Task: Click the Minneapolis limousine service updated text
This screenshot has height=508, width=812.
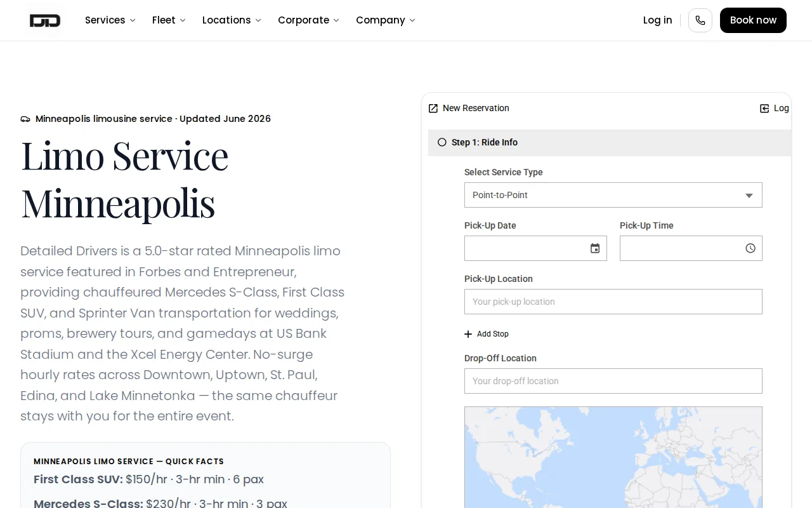Action: [x=153, y=119]
